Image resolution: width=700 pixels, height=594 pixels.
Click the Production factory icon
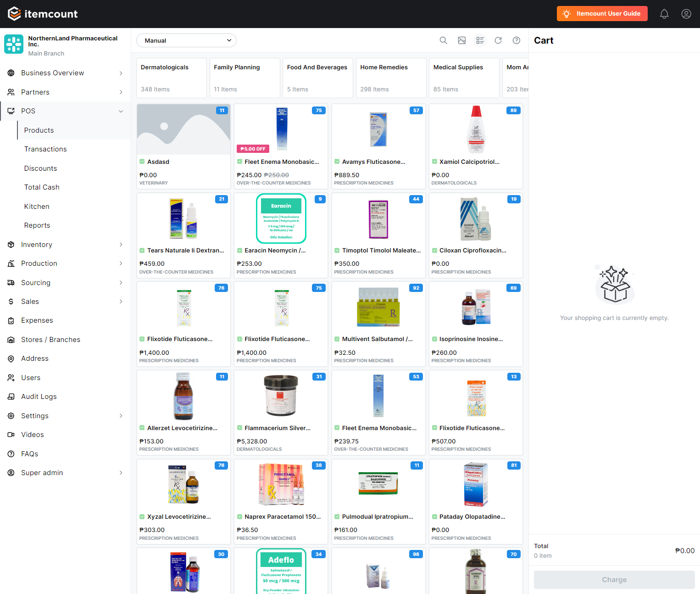click(11, 263)
